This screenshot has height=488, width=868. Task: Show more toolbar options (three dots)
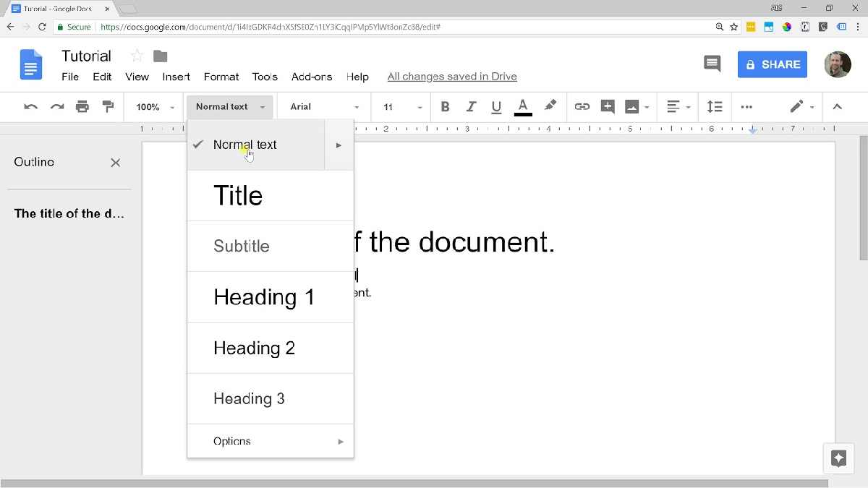746,107
